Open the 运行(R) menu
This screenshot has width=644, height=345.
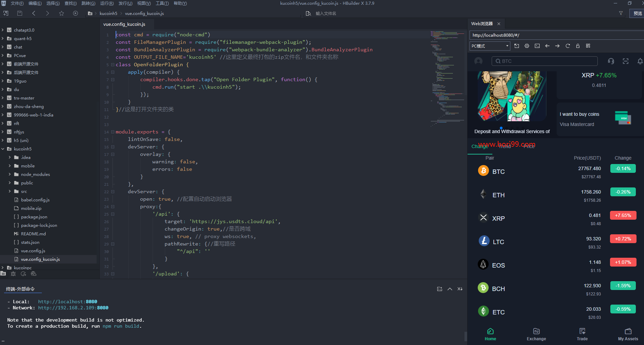107,3
